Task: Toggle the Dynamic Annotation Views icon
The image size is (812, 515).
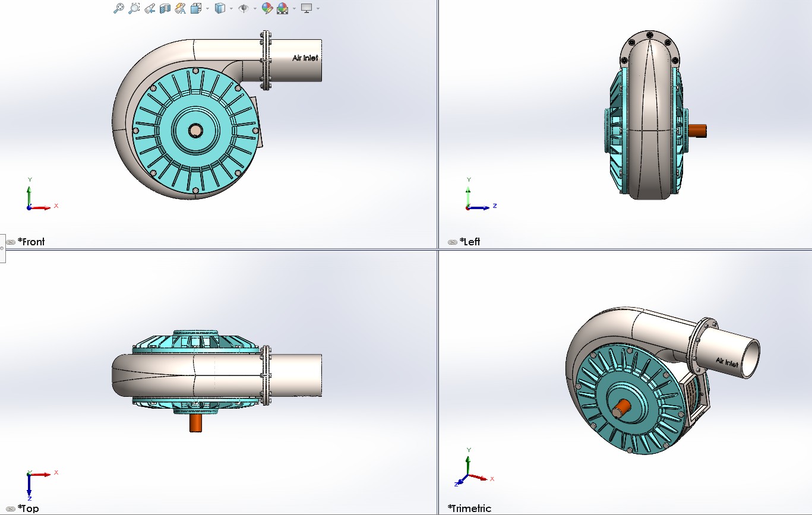Action: pyautogui.click(x=179, y=8)
